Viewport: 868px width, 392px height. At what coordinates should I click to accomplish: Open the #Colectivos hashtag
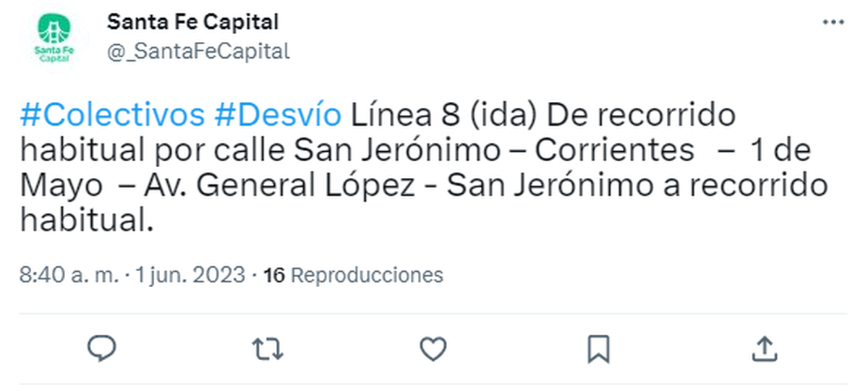tap(112, 116)
